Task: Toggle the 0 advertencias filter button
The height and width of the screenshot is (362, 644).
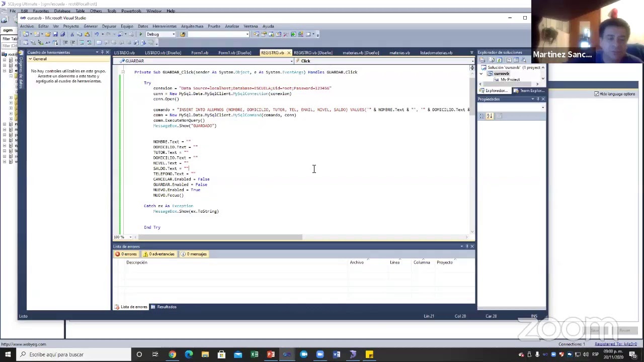Action: 159,254
